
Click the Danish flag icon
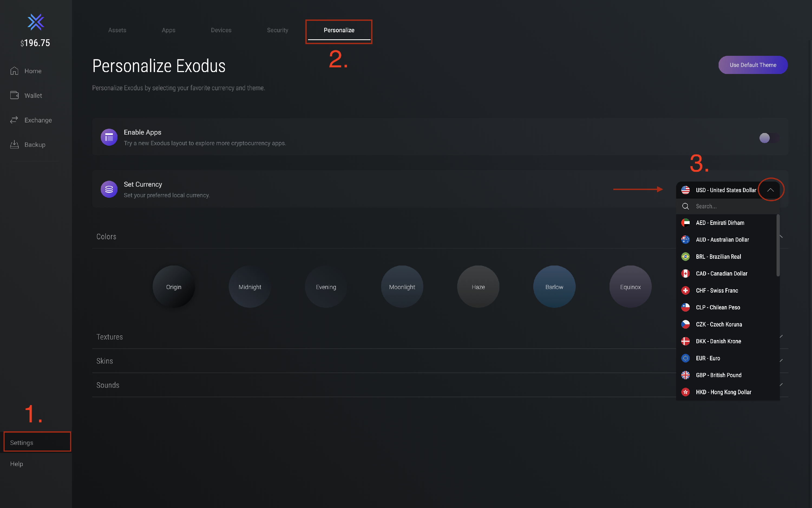tap(686, 341)
